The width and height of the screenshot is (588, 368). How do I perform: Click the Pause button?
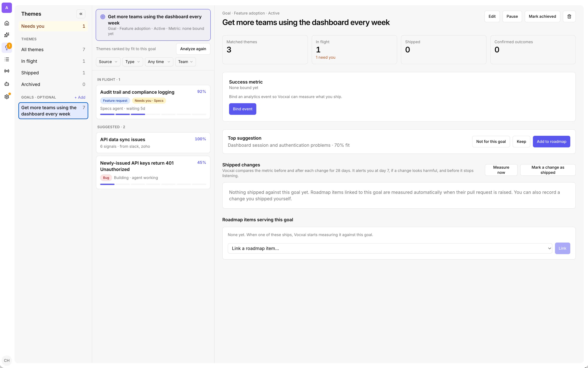coord(512,17)
